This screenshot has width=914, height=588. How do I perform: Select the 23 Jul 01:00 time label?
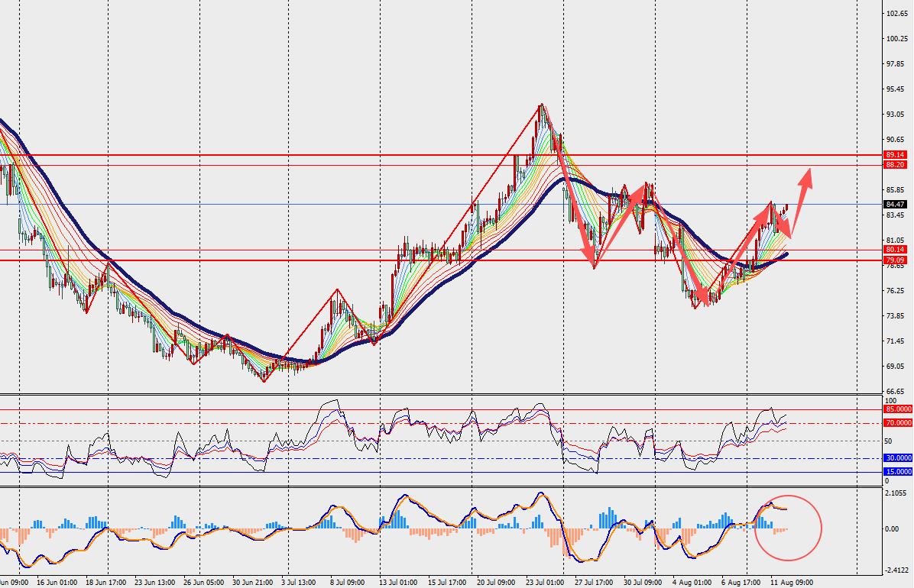coord(545,582)
